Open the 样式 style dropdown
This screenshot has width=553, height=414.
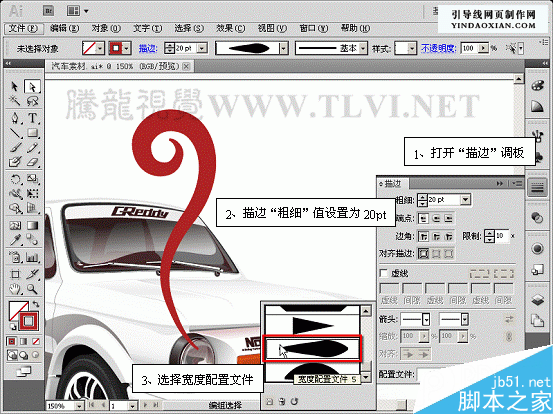pyautogui.click(x=412, y=48)
